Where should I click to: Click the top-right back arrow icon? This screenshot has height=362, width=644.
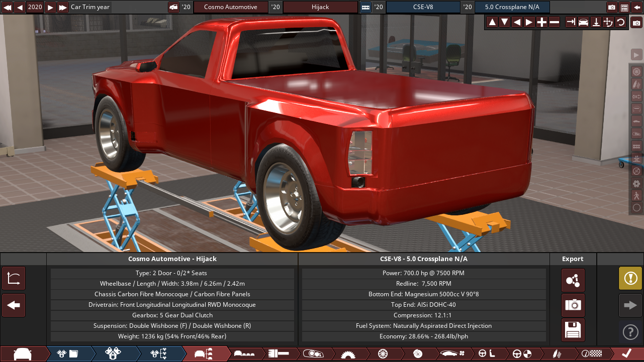pyautogui.click(x=637, y=7)
